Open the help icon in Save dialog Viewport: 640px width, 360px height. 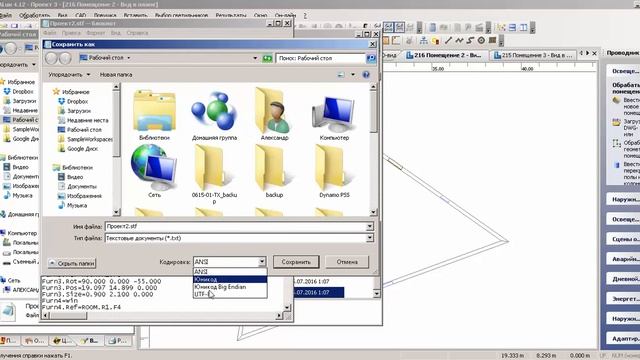tap(366, 75)
